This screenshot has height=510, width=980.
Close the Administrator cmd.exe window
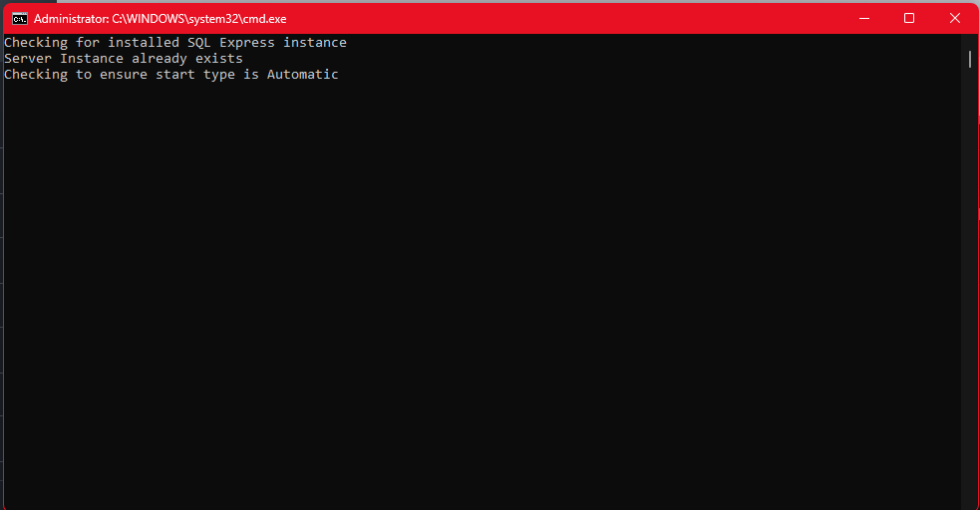(x=955, y=19)
